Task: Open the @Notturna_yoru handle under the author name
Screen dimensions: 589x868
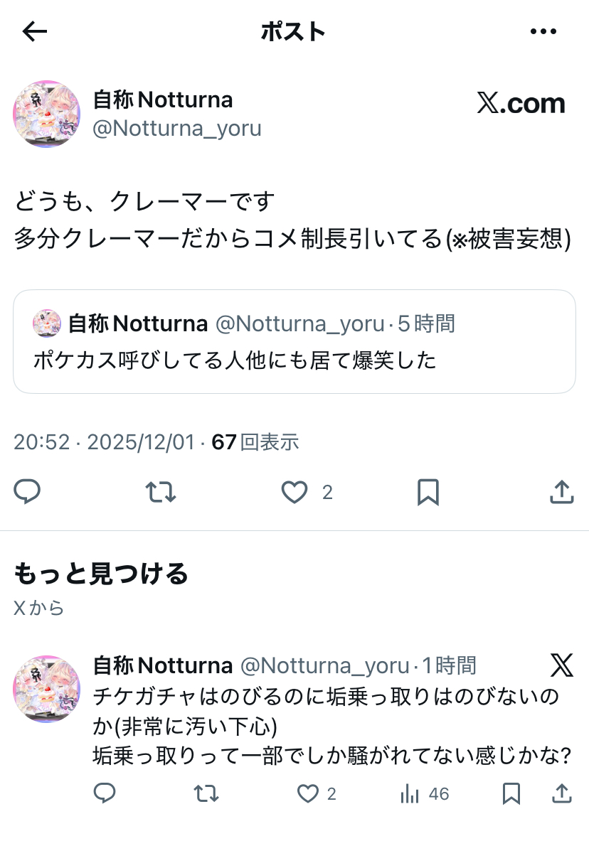Action: pyautogui.click(x=177, y=129)
